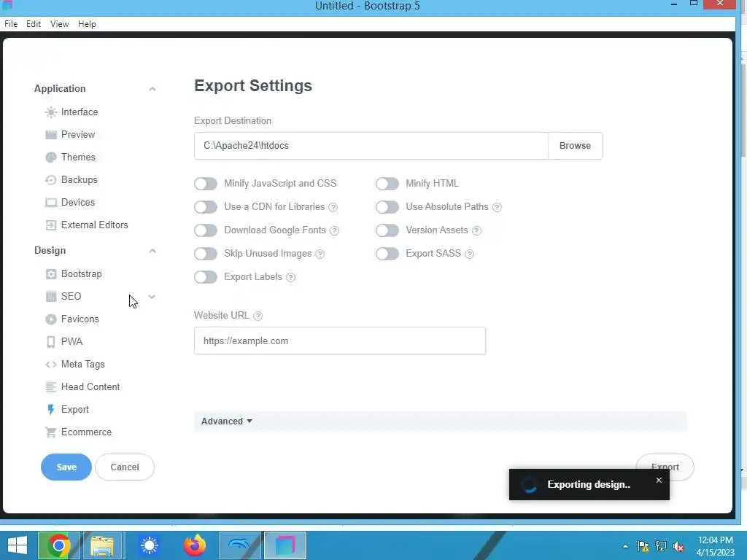Click the Themes palette icon
The width and height of the screenshot is (747, 560).
point(50,157)
